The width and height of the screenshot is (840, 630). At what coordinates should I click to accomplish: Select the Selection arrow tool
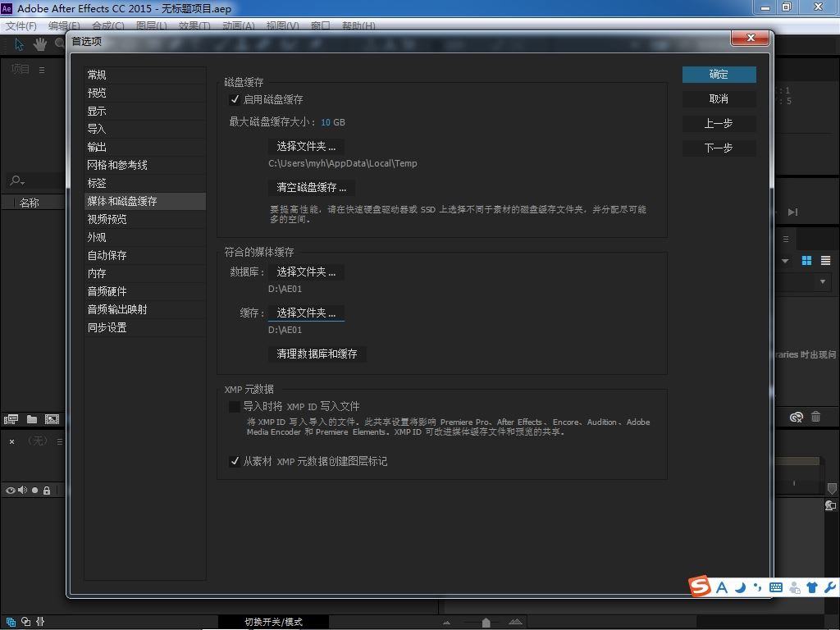[20, 44]
